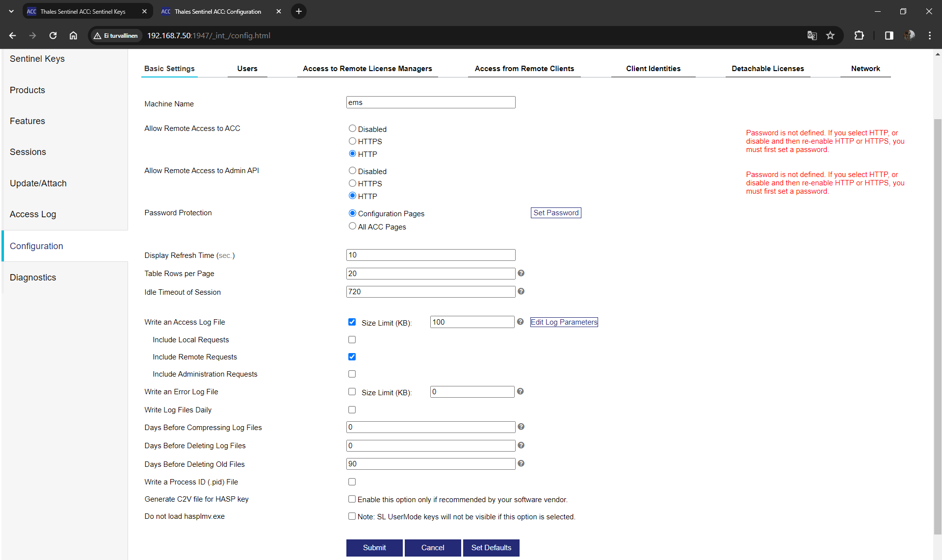Click help icon next to Days Before Deleting Old Files
This screenshot has width=942, height=560.
(x=521, y=463)
